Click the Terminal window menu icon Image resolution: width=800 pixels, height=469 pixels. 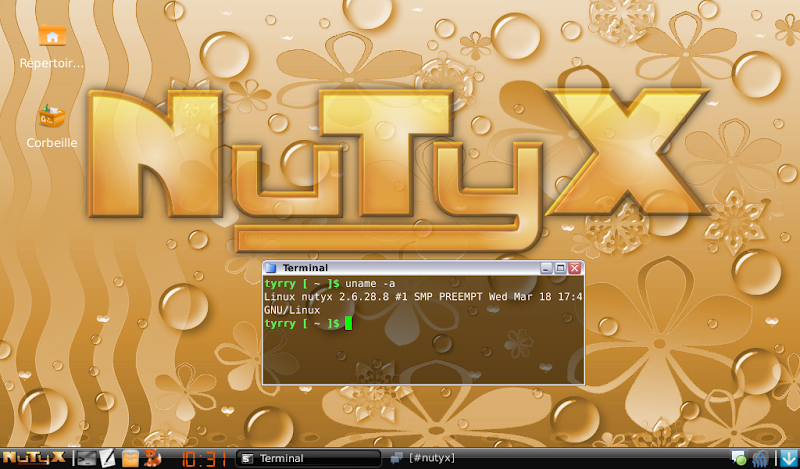[271, 268]
